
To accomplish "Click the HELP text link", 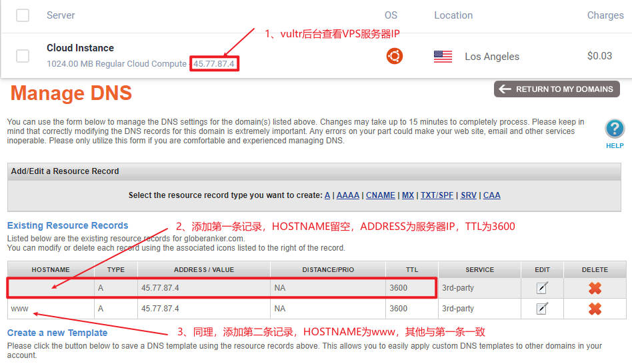I will click(x=615, y=146).
